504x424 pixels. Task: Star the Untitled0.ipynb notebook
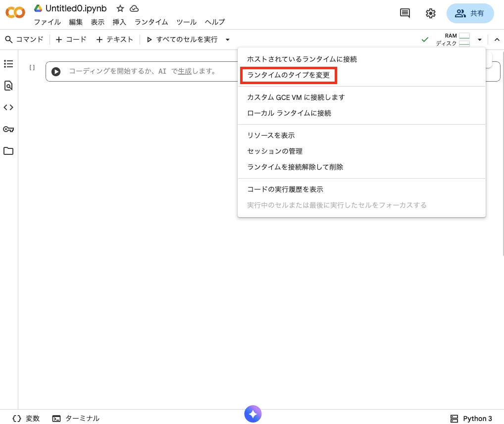coord(120,9)
